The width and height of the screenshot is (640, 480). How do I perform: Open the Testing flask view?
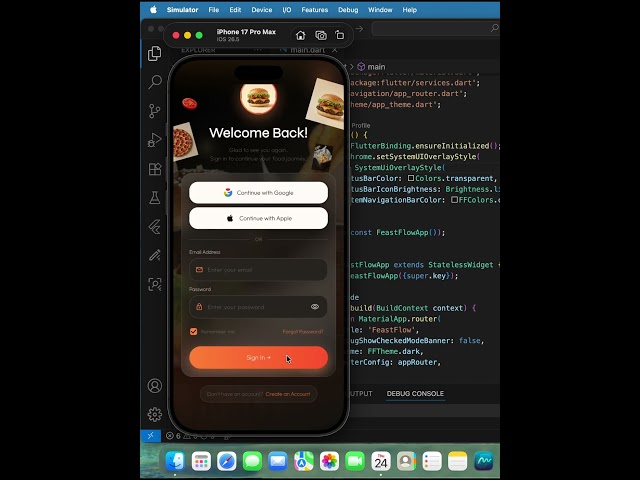pyautogui.click(x=155, y=198)
